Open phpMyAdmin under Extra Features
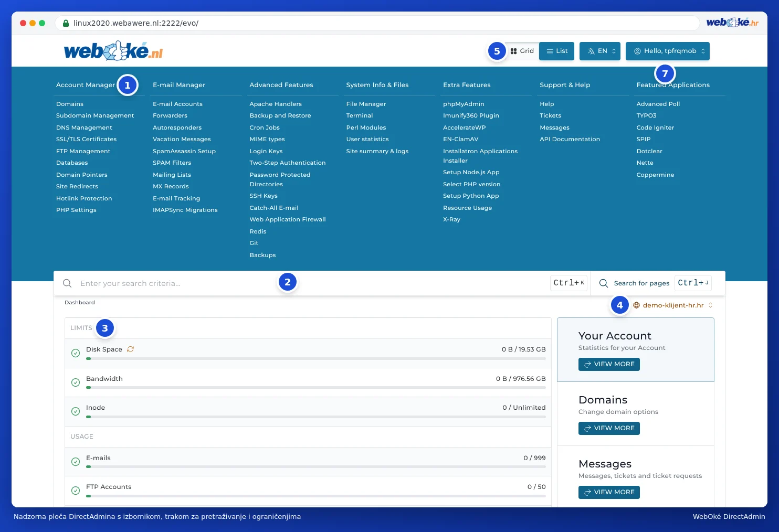 pos(464,104)
